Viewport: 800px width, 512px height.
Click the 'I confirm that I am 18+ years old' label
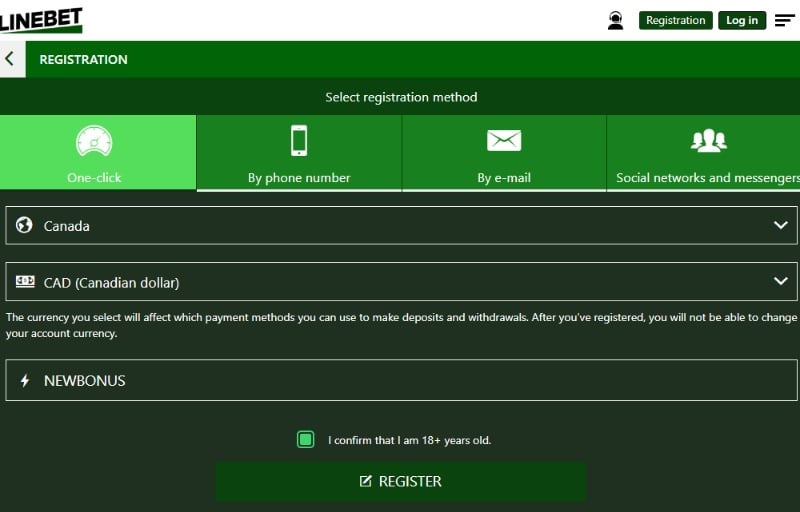tap(409, 440)
